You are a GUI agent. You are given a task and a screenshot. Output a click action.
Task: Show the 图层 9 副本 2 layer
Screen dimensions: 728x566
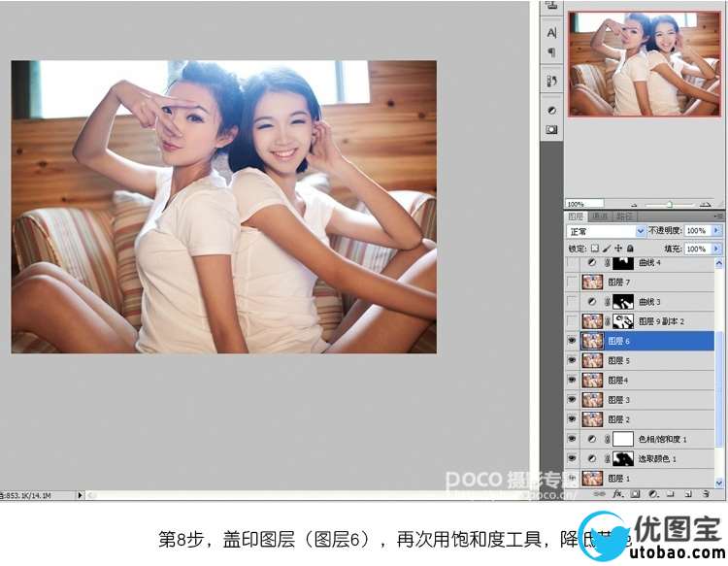[572, 321]
